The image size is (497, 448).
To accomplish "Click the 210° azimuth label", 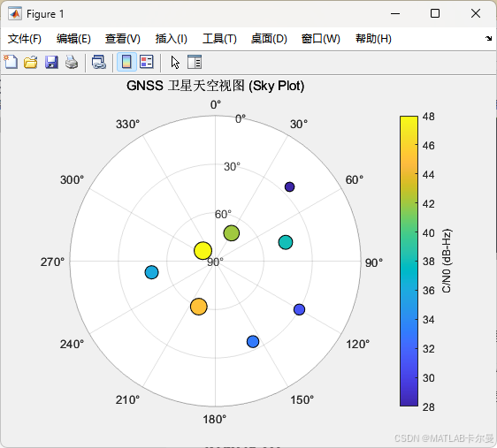I will [x=127, y=400].
